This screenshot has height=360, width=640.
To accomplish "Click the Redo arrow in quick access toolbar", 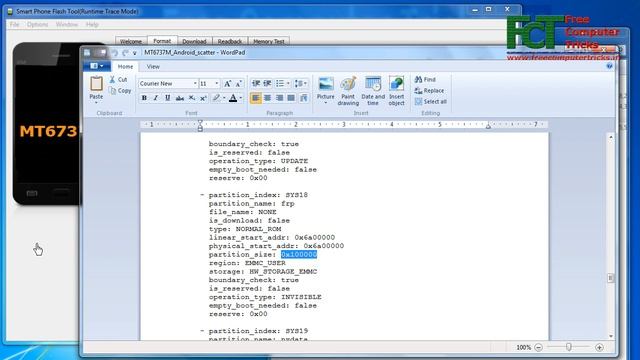I will (x=125, y=53).
